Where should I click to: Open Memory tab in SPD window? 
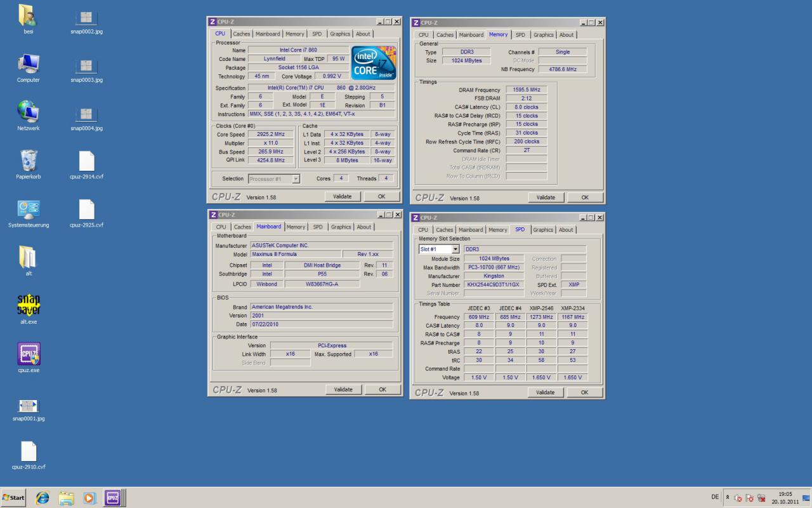pos(498,230)
